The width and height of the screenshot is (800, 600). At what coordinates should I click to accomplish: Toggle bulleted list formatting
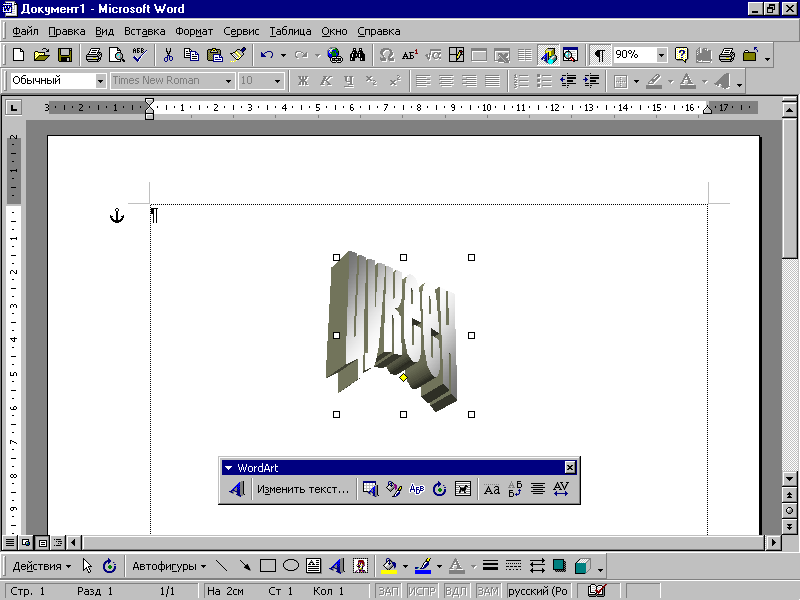tap(544, 81)
